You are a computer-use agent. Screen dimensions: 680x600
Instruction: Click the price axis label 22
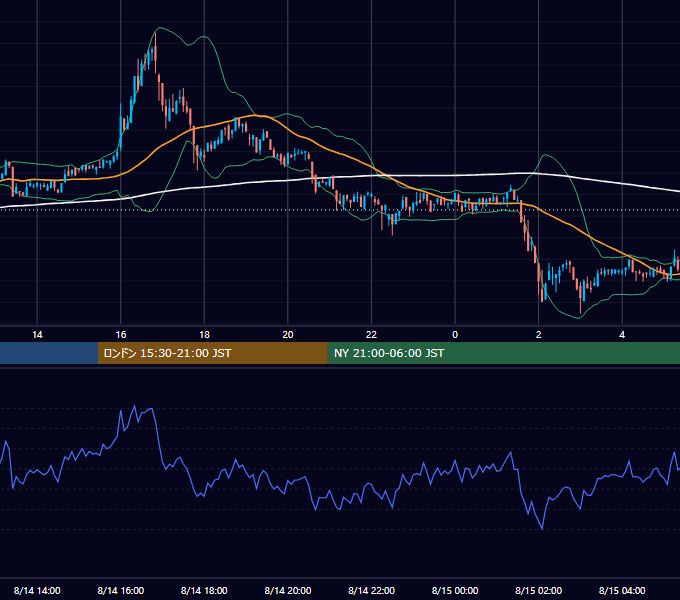371,335
